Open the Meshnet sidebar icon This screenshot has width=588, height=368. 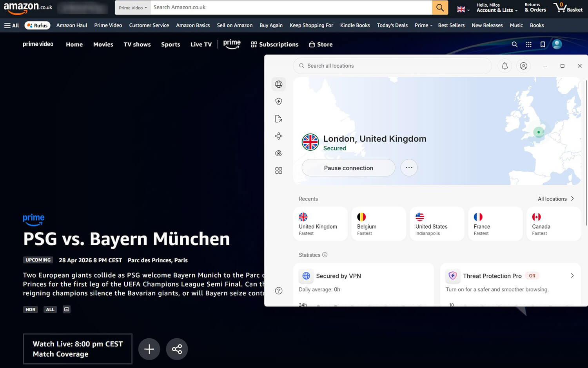(x=279, y=136)
